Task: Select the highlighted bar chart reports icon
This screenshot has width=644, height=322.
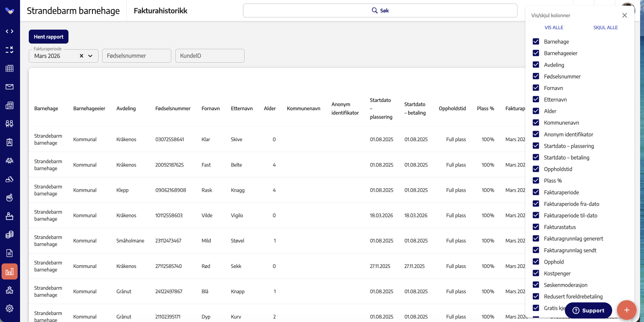Action: [10, 272]
